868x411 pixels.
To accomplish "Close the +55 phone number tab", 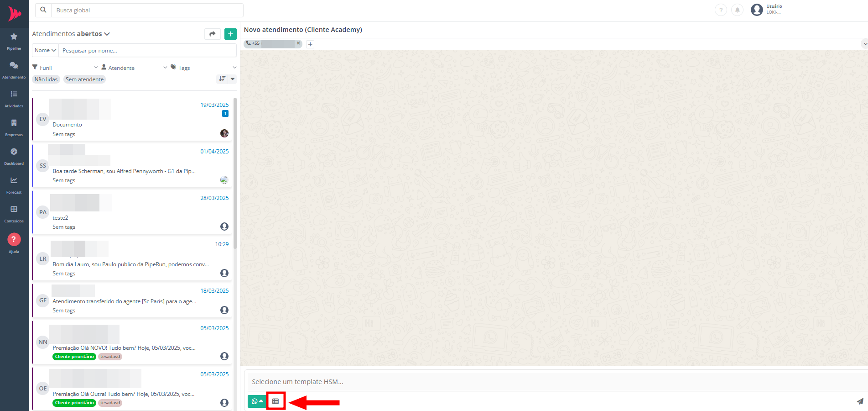I will click(x=298, y=43).
